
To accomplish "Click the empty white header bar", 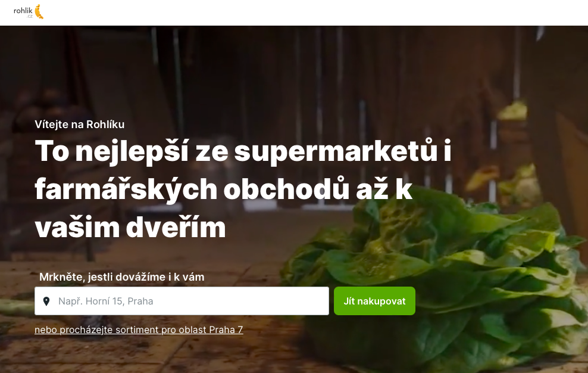I will point(300,13).
